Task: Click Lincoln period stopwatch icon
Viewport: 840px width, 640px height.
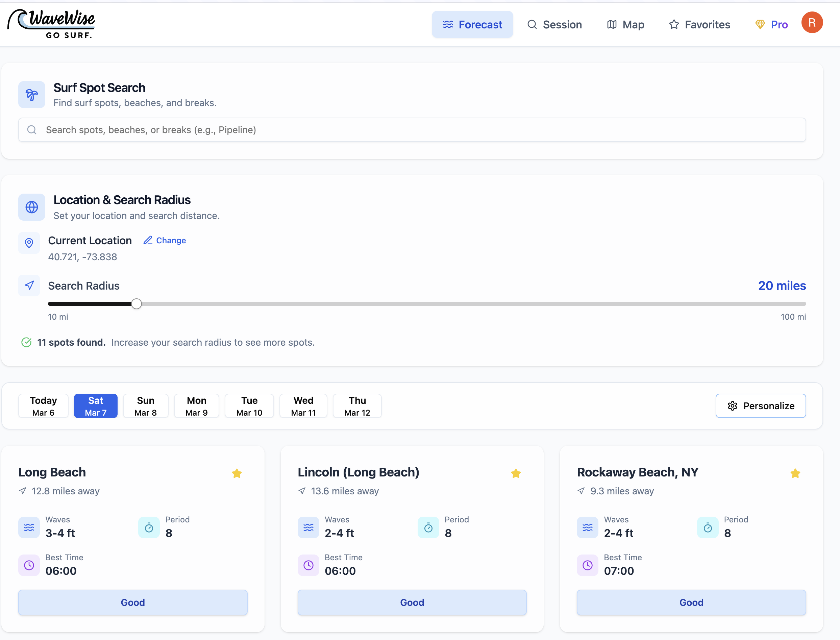Action: pos(428,527)
